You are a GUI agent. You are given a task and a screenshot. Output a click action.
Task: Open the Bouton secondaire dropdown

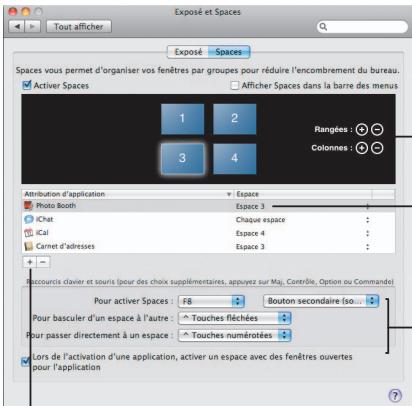point(321,301)
